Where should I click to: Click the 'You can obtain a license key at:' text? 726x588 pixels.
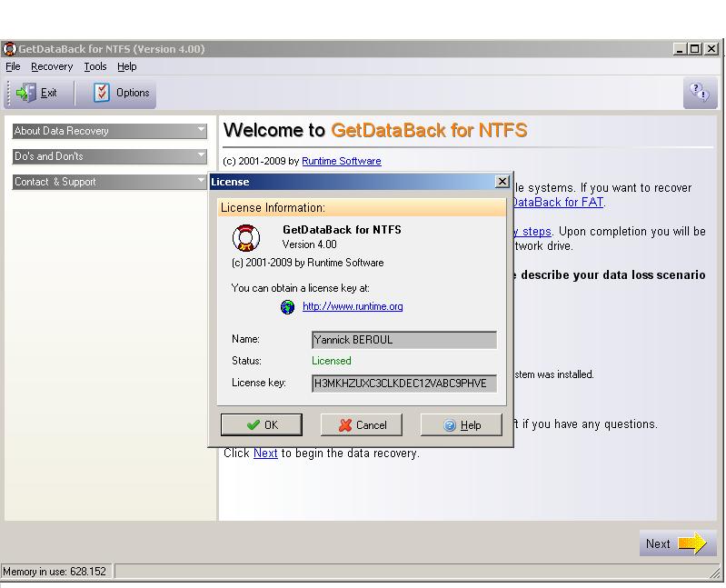pos(301,288)
